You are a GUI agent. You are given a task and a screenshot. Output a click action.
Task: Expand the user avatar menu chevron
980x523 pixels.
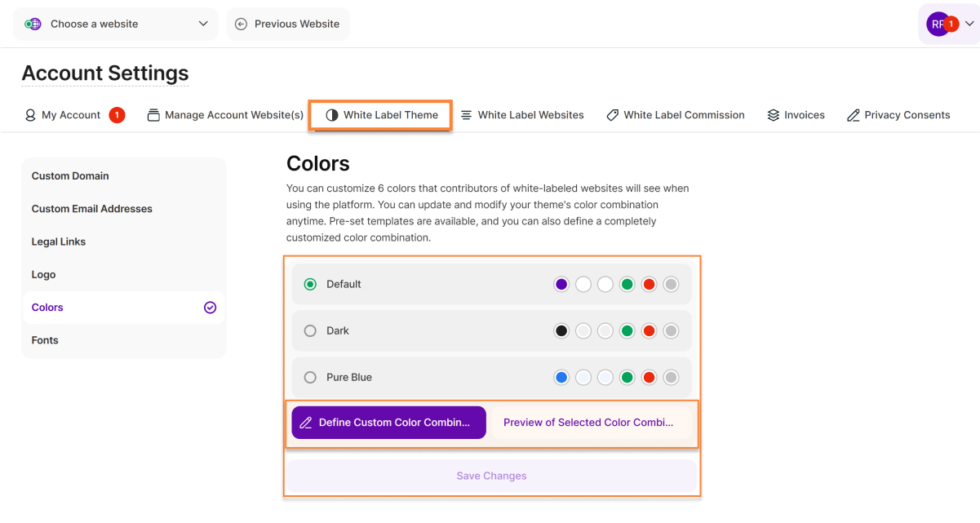969,24
